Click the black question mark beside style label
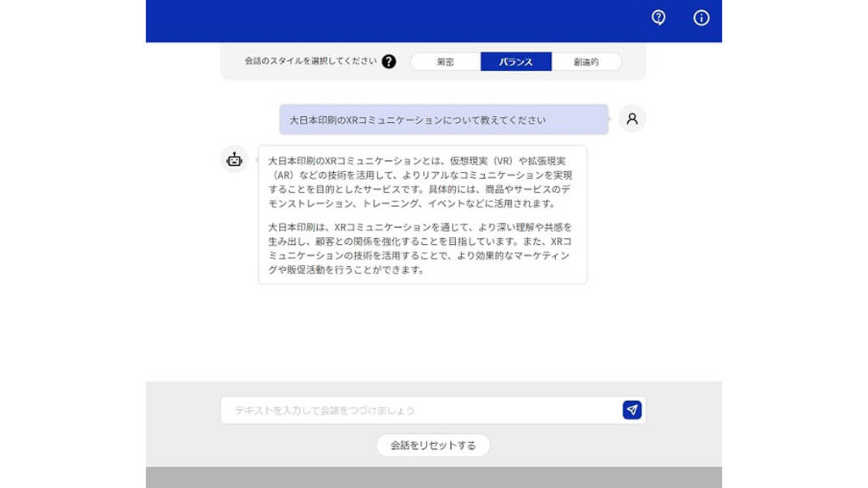Image resolution: width=868 pixels, height=488 pixels. pyautogui.click(x=388, y=61)
